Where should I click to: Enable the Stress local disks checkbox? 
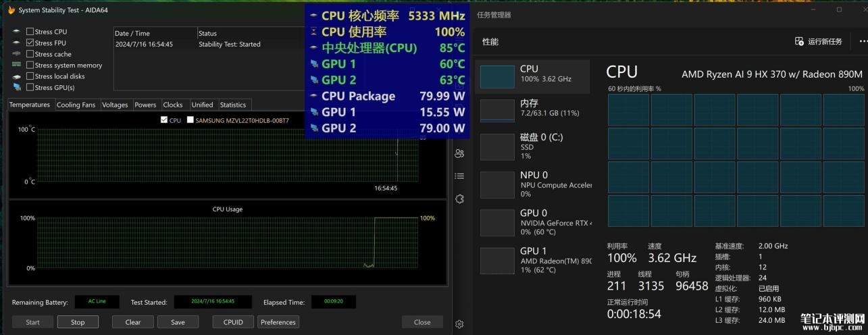coord(30,76)
